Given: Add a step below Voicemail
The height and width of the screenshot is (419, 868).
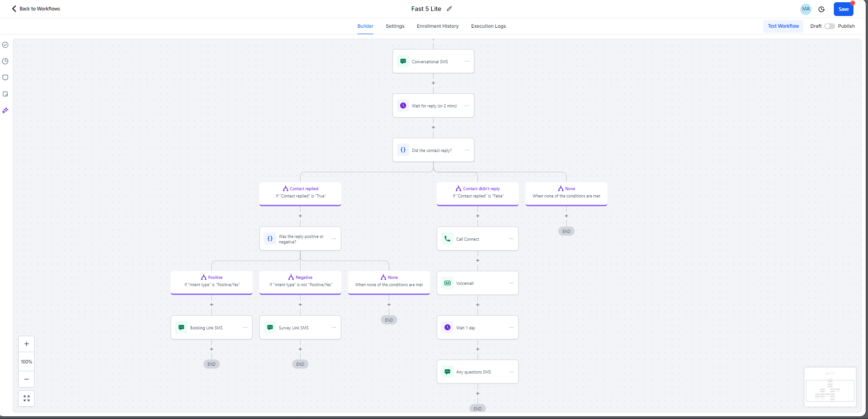Looking at the screenshot, I should (x=478, y=305).
